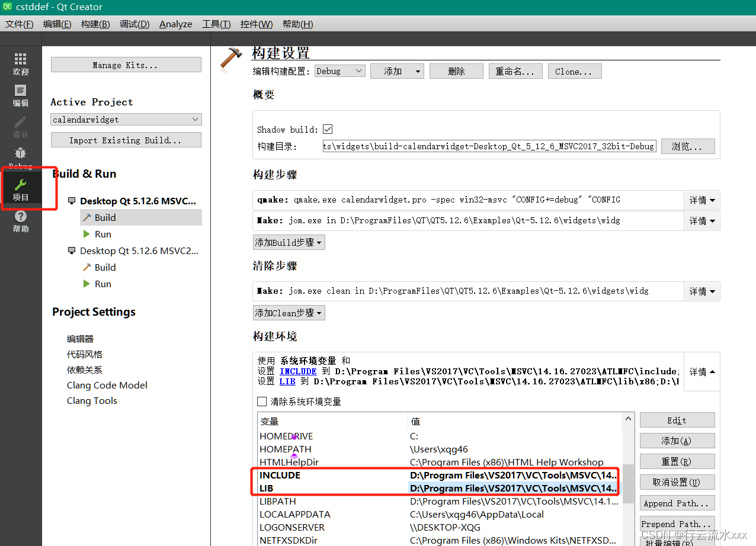Viewport: 756px width, 546px height.
Task: Open the Welcome (欢迎) mode
Action: pyautogui.click(x=21, y=64)
